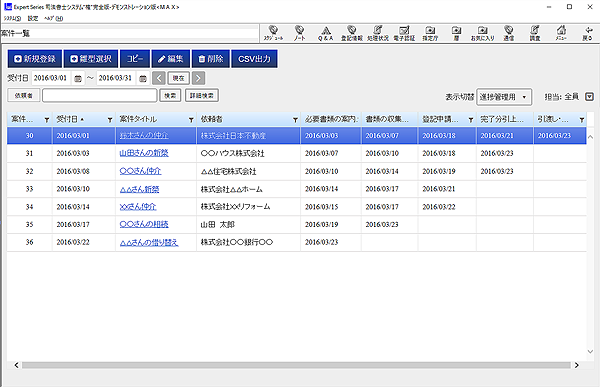Click the end date field 2016/03/31
Viewport: 600px width, 387px height.
(x=116, y=78)
